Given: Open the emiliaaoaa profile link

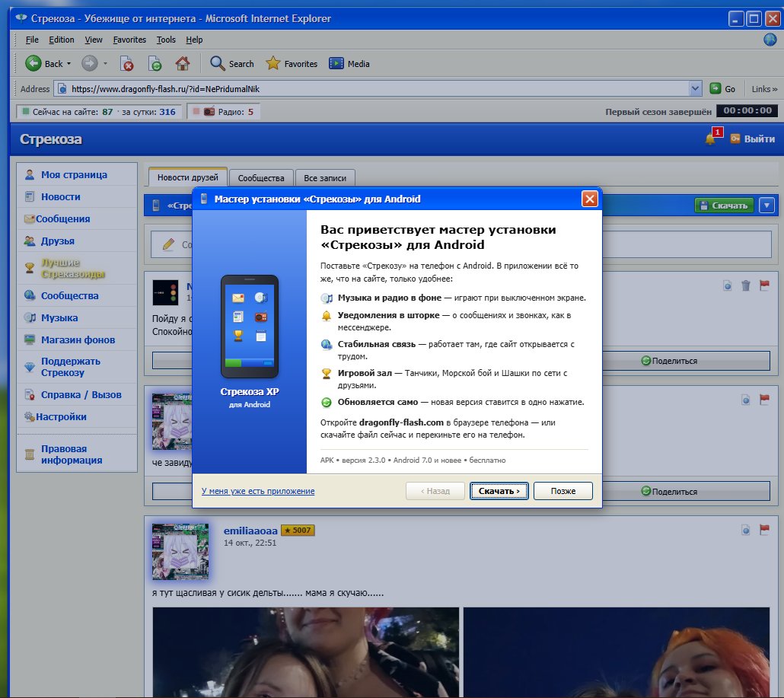Looking at the screenshot, I should pyautogui.click(x=250, y=531).
